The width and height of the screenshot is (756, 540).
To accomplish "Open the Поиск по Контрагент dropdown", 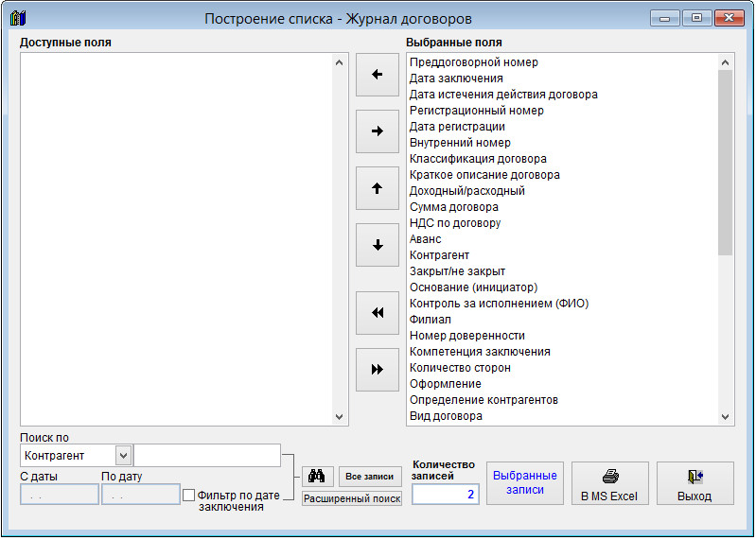I will [x=123, y=455].
